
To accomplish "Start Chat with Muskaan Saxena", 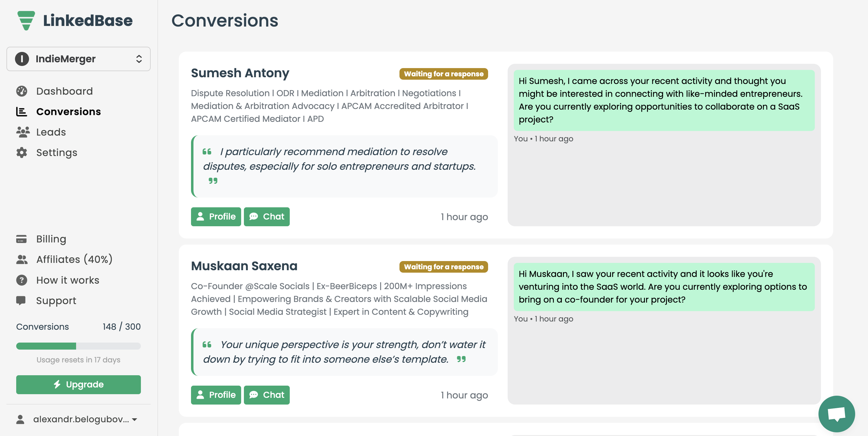I will click(267, 394).
